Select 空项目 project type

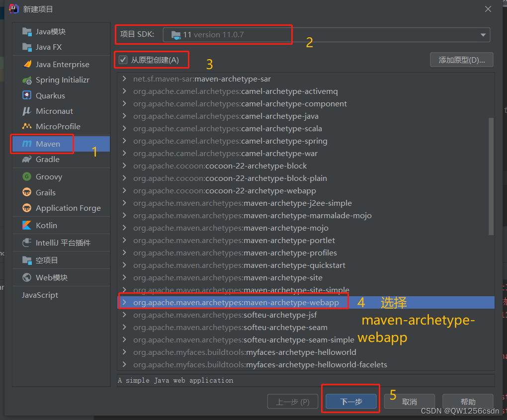coord(61,260)
